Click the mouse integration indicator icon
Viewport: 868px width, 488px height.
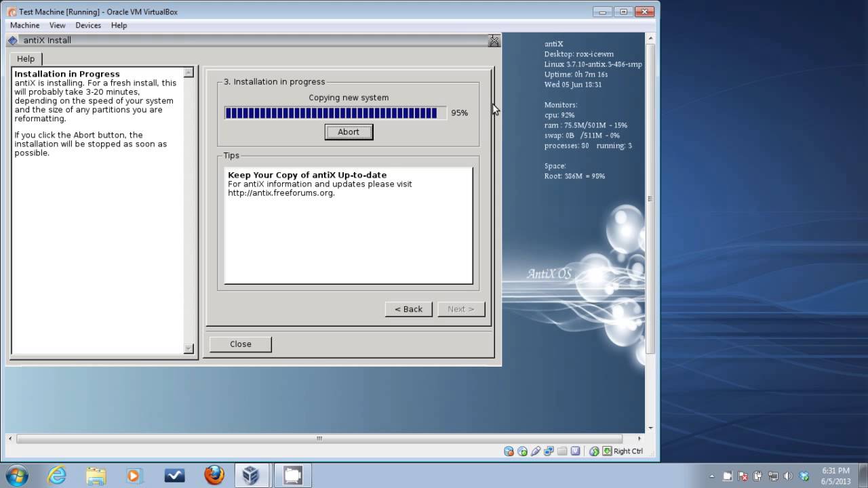(x=594, y=451)
